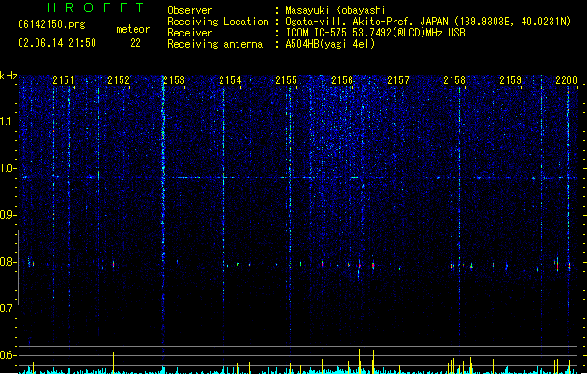The width and height of the screenshot is (588, 374).
Task: Click the 1.0 kHz axis label
Action: click(7, 168)
